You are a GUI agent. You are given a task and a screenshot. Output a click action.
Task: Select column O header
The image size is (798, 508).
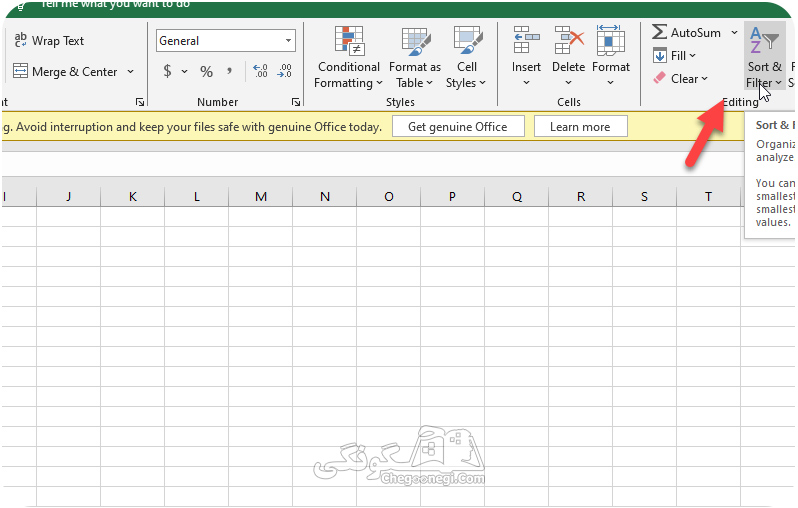pos(389,197)
